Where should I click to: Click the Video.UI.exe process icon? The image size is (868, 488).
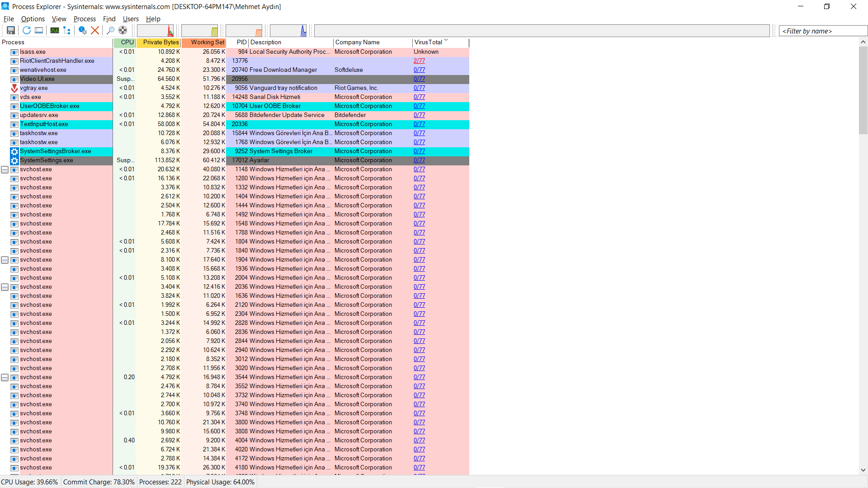(14, 79)
